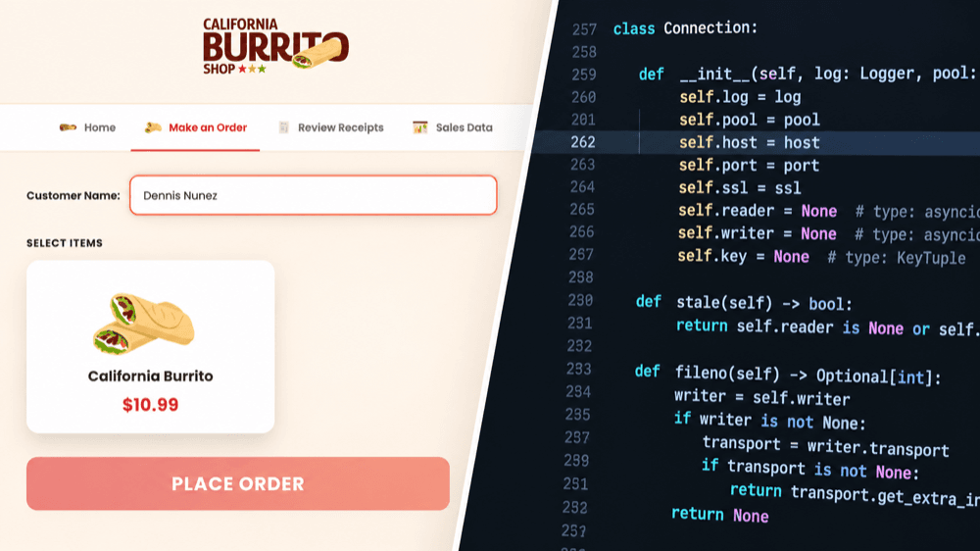
Task: Click the 'self.host = host' code line
Action: 750,142
